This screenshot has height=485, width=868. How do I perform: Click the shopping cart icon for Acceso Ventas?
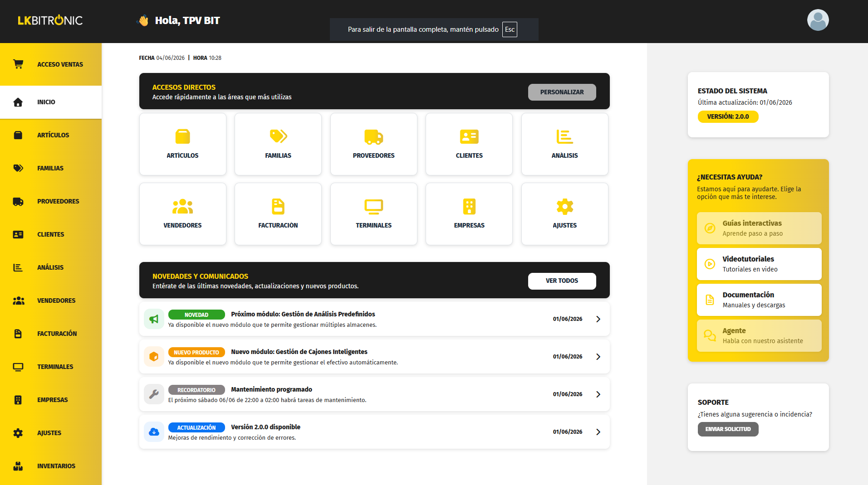[x=18, y=64]
